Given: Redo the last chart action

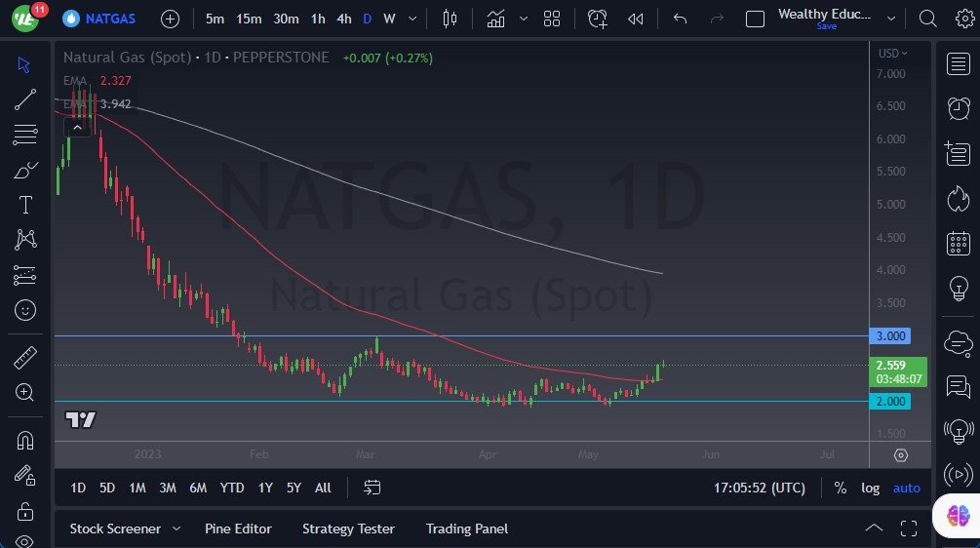Looking at the screenshot, I should [717, 19].
